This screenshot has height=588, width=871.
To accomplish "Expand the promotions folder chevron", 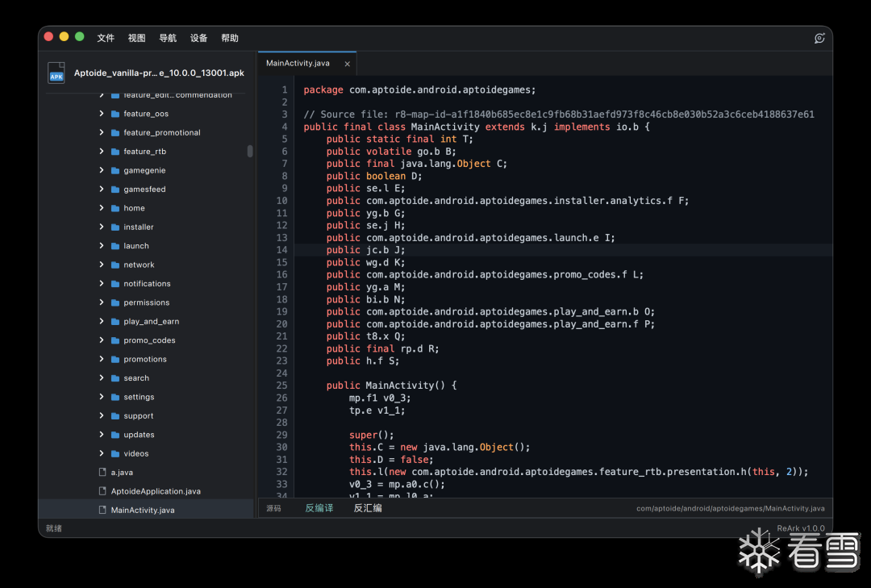I will 101,359.
